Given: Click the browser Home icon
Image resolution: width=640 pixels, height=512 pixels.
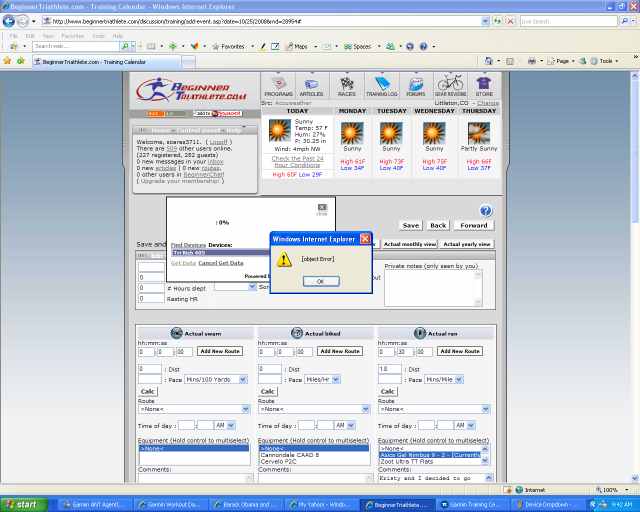Looking at the screenshot, I should (x=489, y=61).
